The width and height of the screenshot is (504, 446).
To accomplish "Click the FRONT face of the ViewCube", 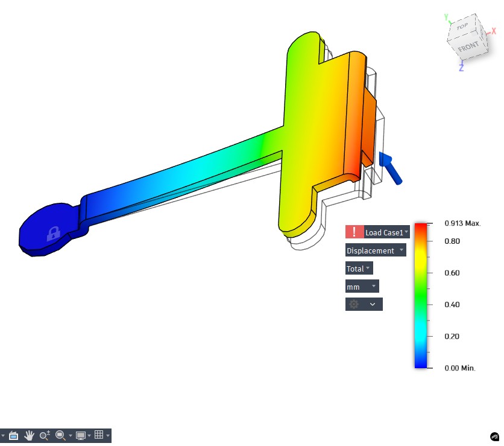I will (468, 46).
